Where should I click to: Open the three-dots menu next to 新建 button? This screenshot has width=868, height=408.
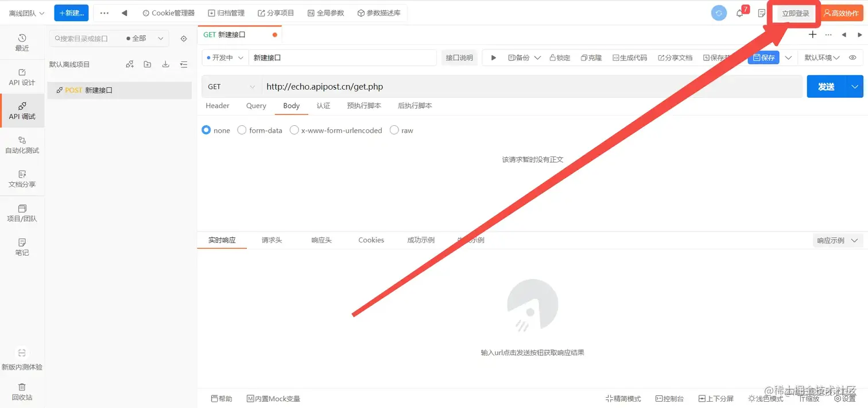click(104, 13)
